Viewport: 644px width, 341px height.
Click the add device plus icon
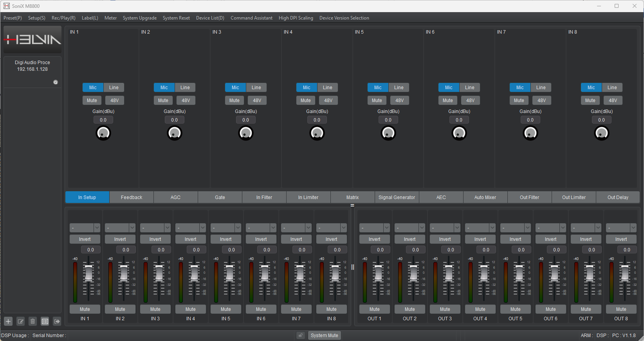pyautogui.click(x=8, y=321)
